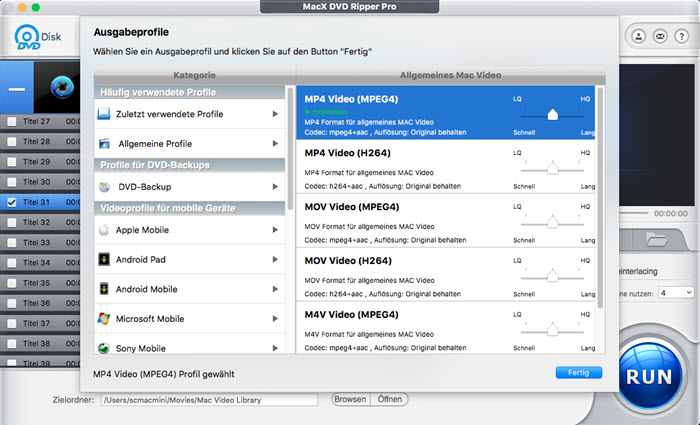Adjust MOV Video (H264) quality slider
700x425 pixels.
click(553, 276)
